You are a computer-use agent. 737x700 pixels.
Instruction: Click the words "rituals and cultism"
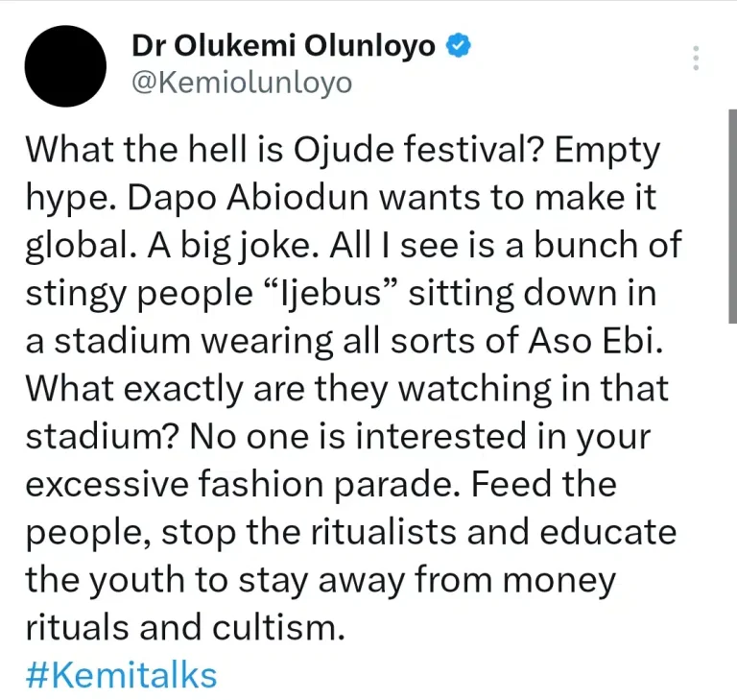pos(182,626)
